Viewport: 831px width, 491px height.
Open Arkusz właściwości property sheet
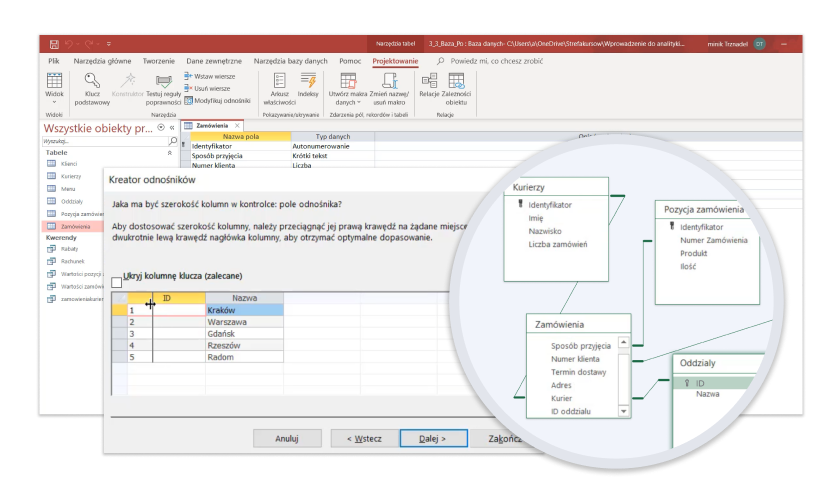point(279,87)
